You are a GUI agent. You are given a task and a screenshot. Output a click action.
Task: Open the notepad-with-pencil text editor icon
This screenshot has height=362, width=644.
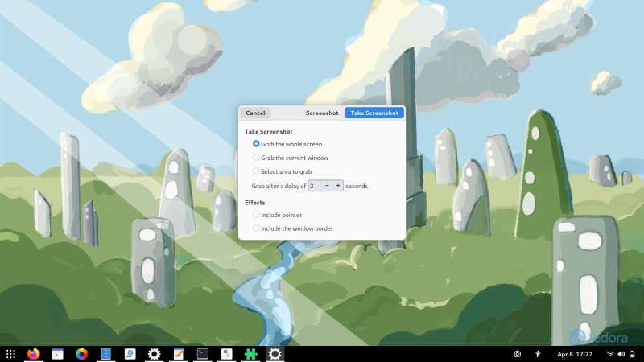(179, 354)
